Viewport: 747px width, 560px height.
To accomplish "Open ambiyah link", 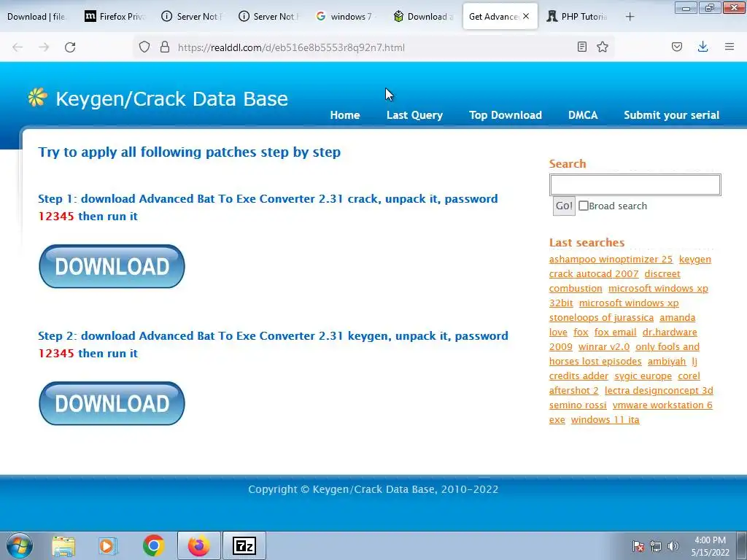I will coord(667,362).
